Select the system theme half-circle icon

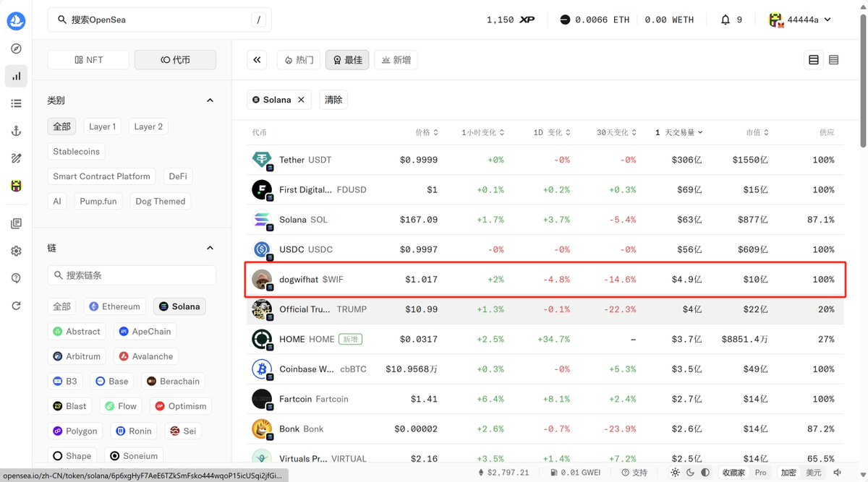coord(705,473)
